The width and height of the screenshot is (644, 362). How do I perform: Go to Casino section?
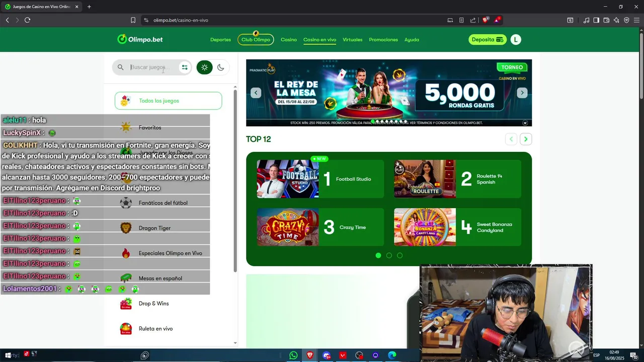click(x=289, y=40)
